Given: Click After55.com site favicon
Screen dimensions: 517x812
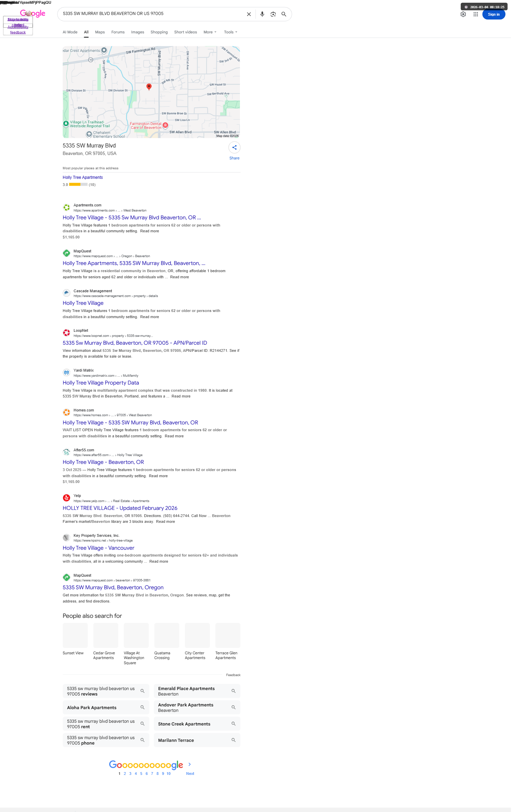Looking at the screenshot, I should click(x=66, y=452).
